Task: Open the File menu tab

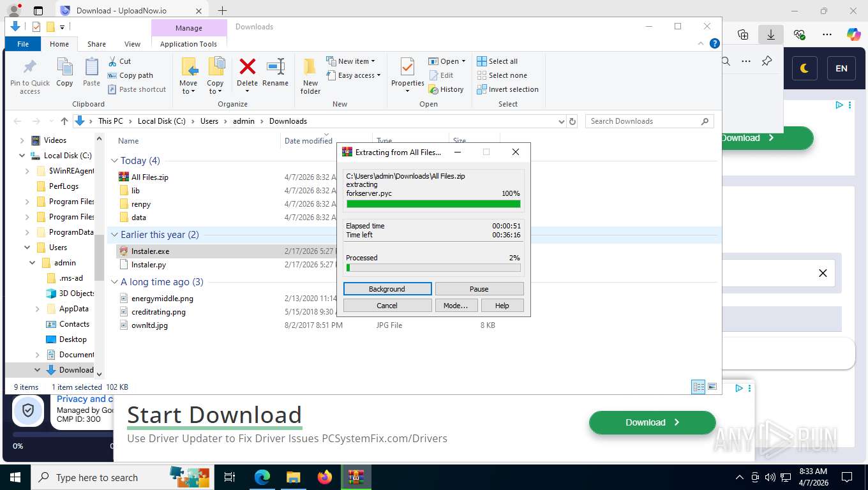Action: (23, 44)
